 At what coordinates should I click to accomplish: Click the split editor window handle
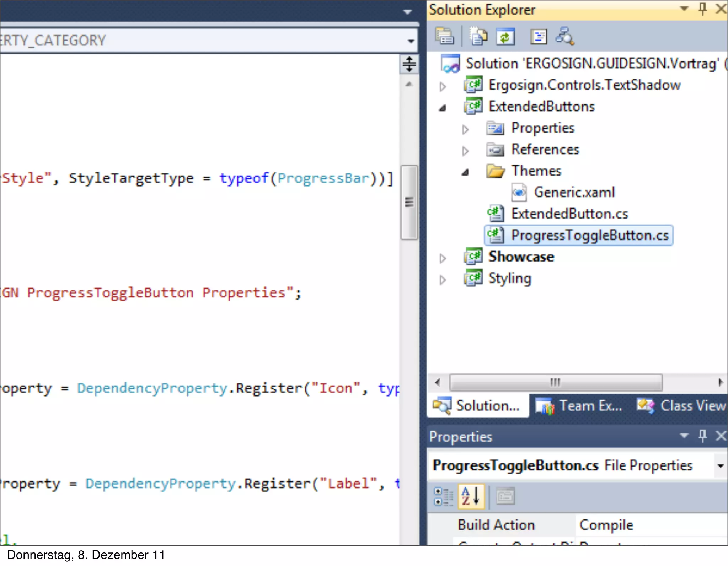pyautogui.click(x=409, y=64)
